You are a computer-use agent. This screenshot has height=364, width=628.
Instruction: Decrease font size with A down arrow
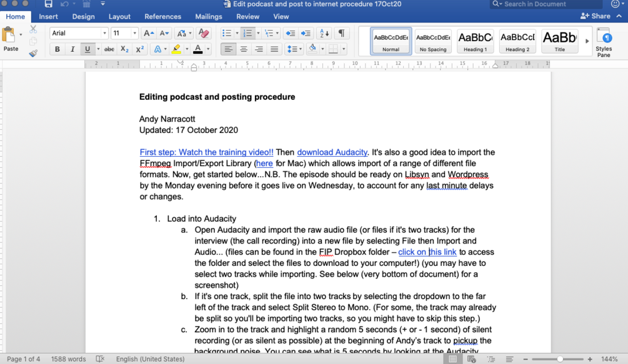(164, 33)
